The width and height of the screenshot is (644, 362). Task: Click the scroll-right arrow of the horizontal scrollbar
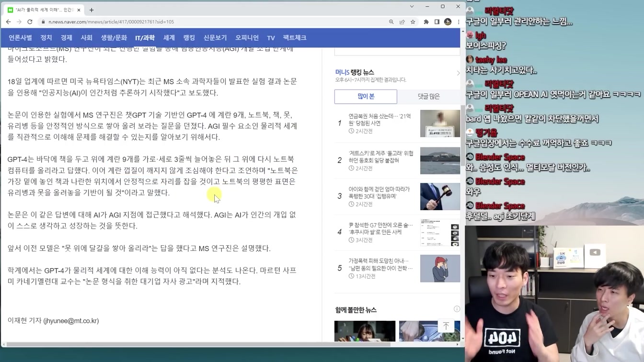(457, 344)
